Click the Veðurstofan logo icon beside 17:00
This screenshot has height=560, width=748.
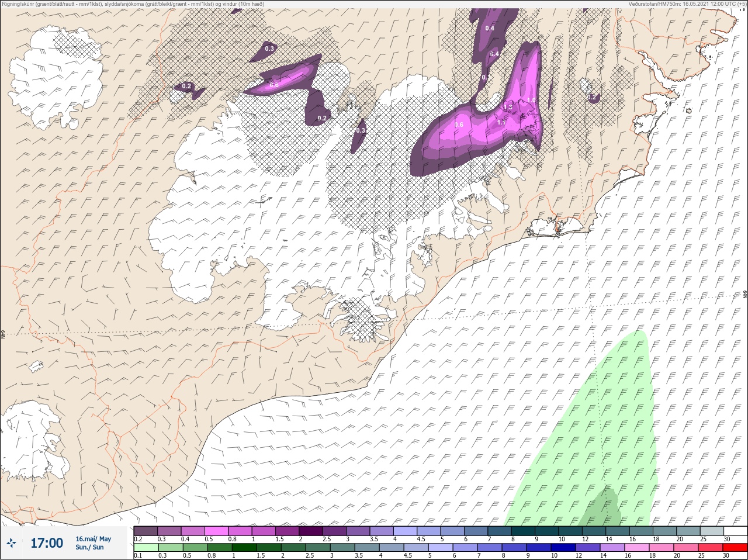click(11, 544)
